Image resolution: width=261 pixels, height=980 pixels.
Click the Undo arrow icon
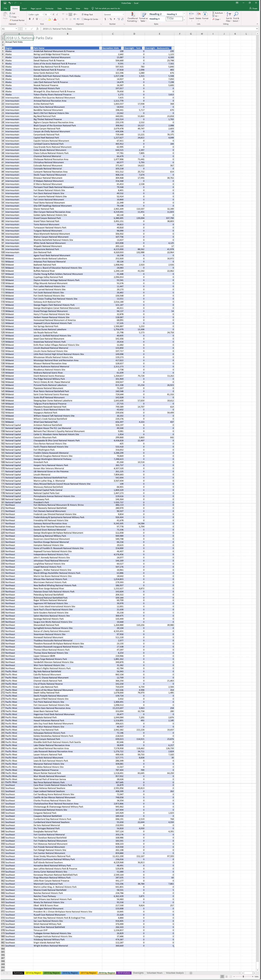point(9,3)
